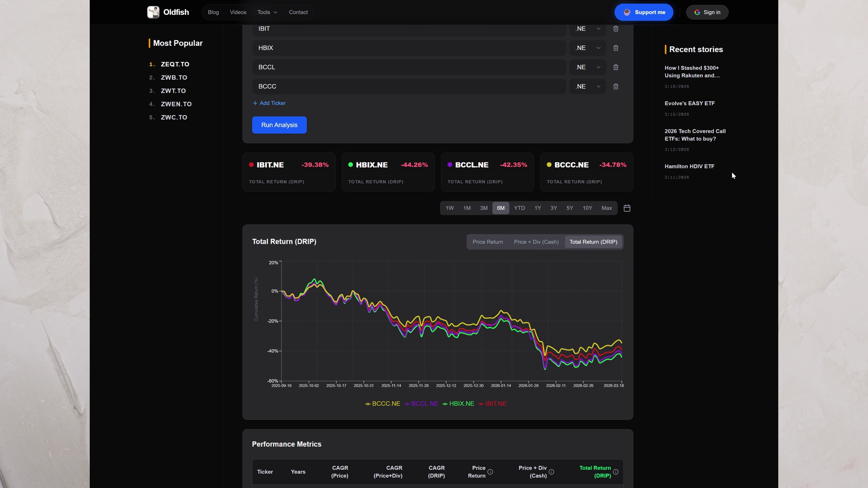This screenshot has width=868, height=488.
Task: Toggle BCCC.NE series in chart legend
Action: point(382,404)
